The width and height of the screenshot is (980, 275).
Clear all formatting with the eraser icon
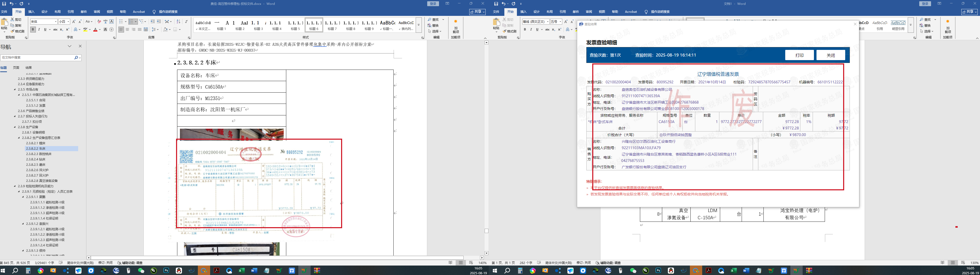coord(99,22)
